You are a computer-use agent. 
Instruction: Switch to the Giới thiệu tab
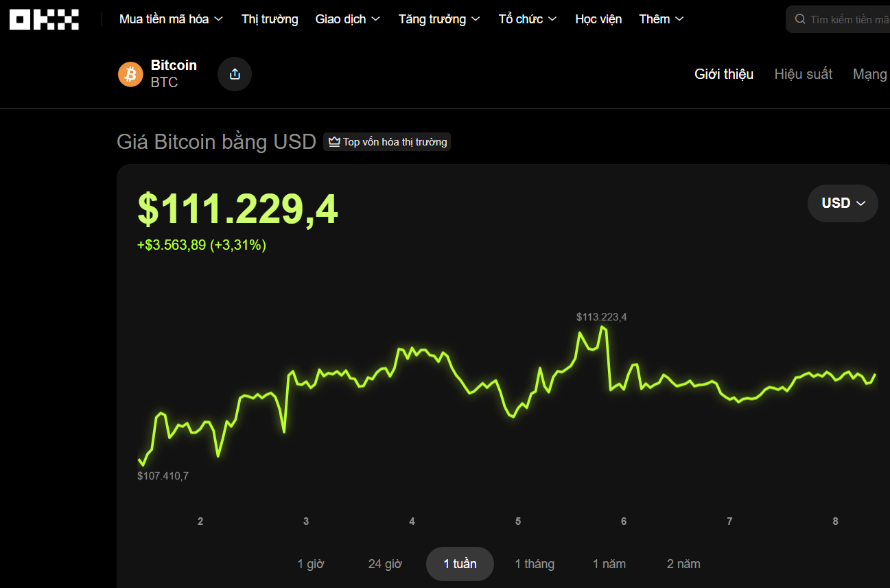(x=724, y=74)
